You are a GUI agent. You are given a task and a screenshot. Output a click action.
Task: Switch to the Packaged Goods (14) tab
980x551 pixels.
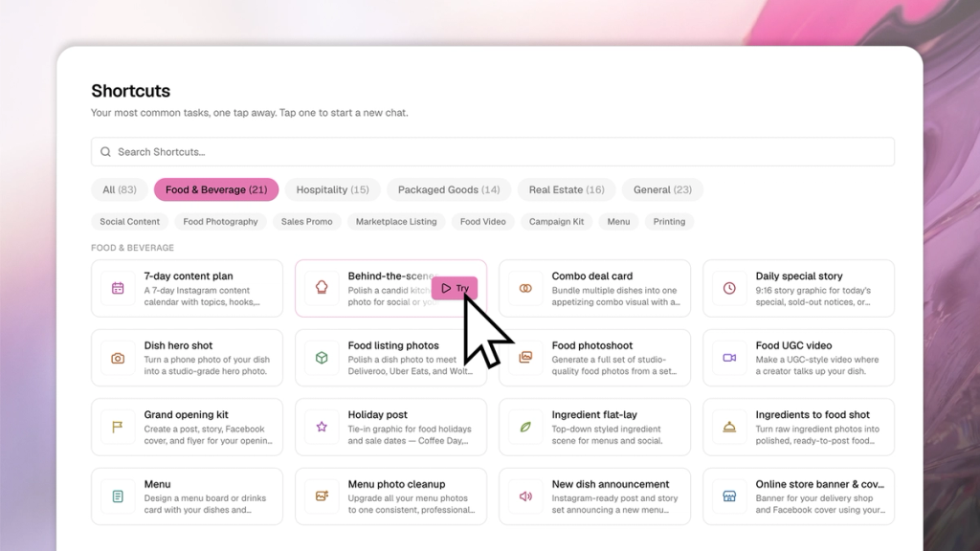[x=449, y=189]
